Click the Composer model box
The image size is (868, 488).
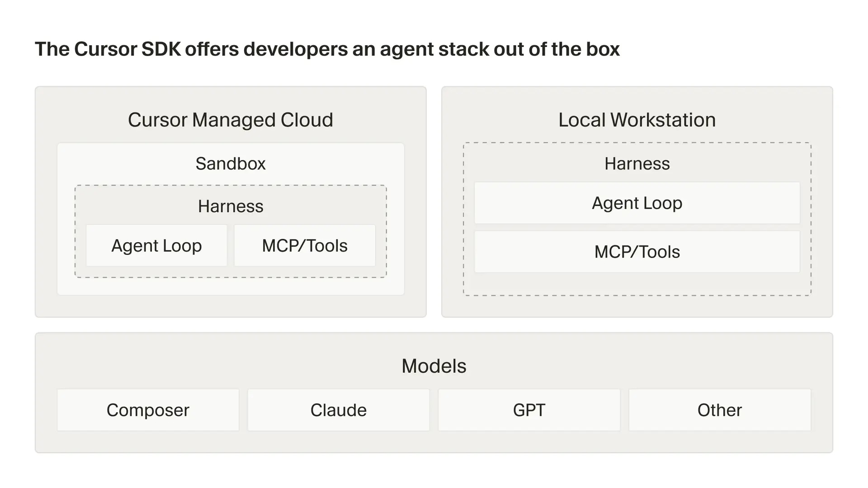(x=148, y=410)
